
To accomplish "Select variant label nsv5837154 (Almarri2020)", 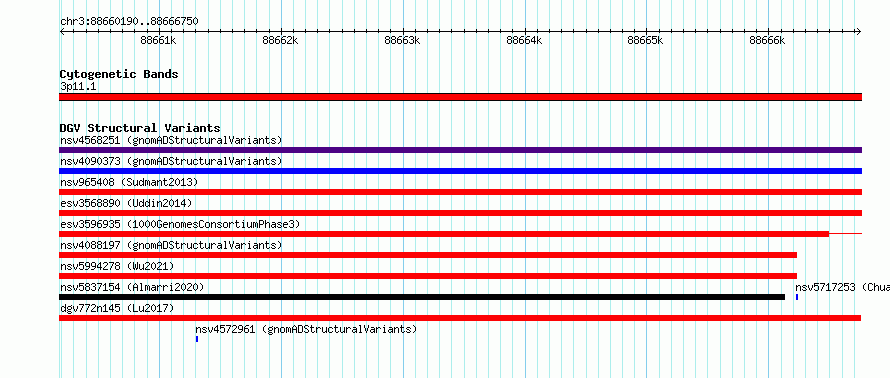I will 132,287.
